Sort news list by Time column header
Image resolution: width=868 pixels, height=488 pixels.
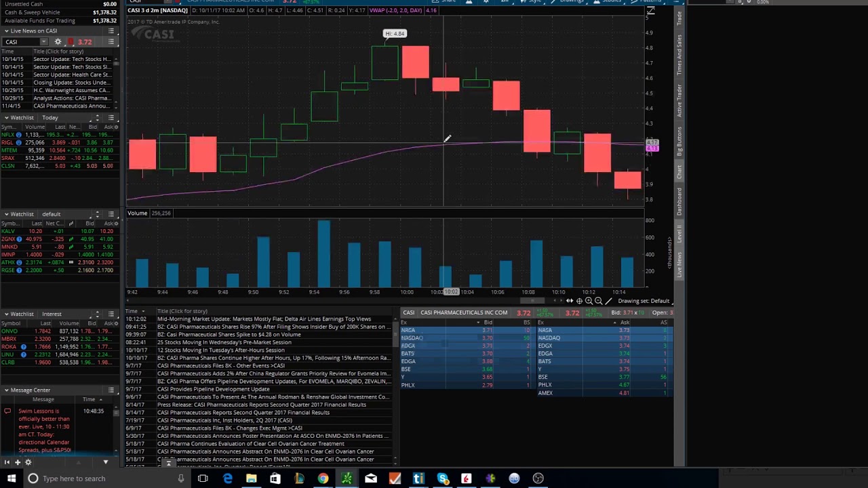[131, 311]
